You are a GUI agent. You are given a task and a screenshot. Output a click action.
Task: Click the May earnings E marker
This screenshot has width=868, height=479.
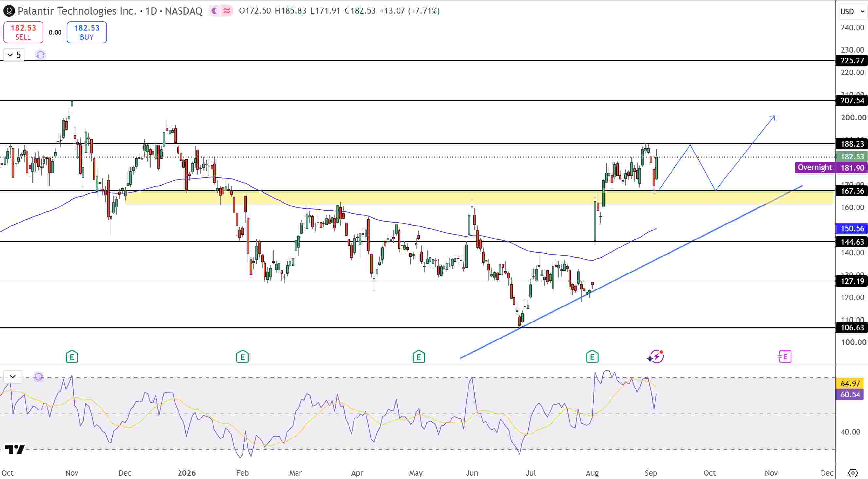[418, 356]
